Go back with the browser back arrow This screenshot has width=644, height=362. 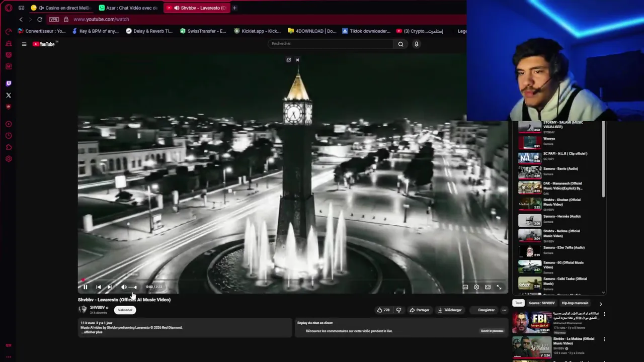[x=21, y=19]
